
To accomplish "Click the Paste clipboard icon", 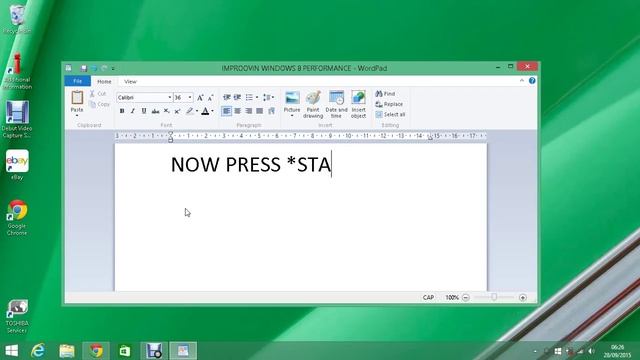I will pyautogui.click(x=77, y=98).
